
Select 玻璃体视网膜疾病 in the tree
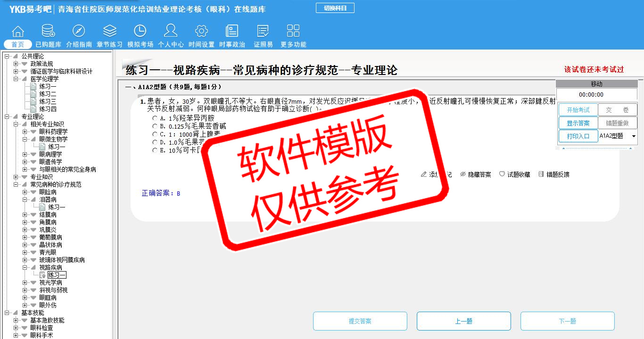[x=62, y=260]
